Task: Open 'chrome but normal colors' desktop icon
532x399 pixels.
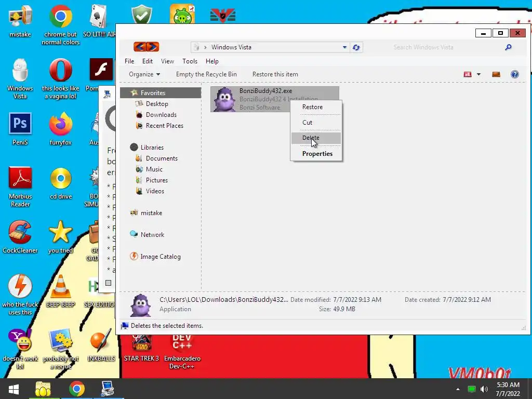Action: [x=60, y=25]
